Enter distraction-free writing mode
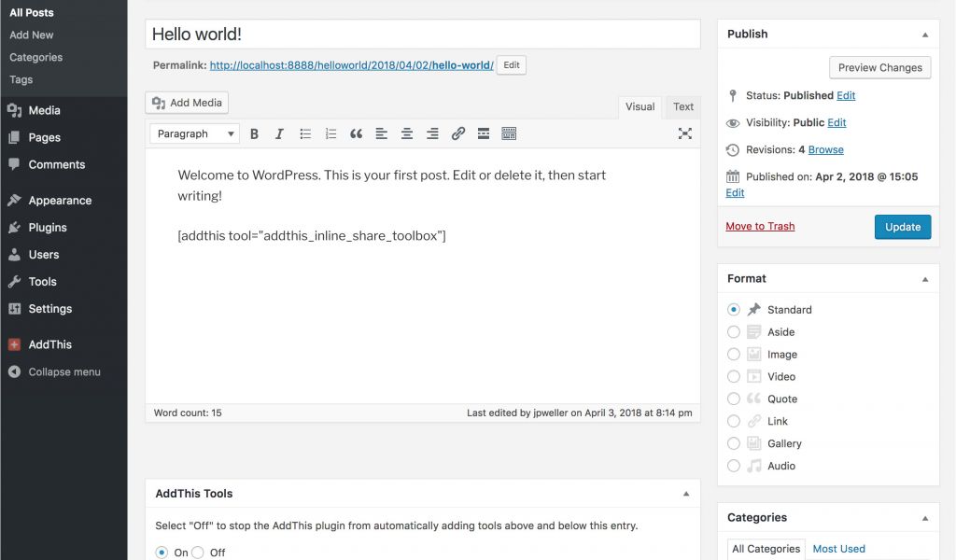This screenshot has width=956, height=560. tap(684, 134)
